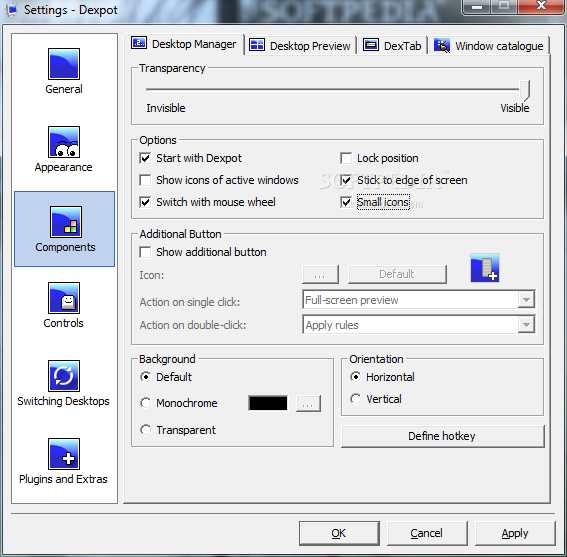Enable Show additional button checkbox
567x557 pixels.
(x=145, y=252)
